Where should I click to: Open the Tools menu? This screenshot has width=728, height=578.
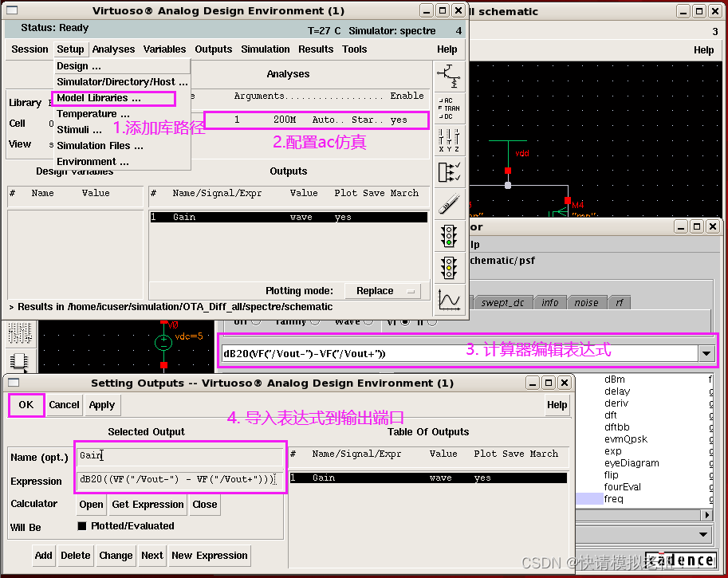[354, 49]
